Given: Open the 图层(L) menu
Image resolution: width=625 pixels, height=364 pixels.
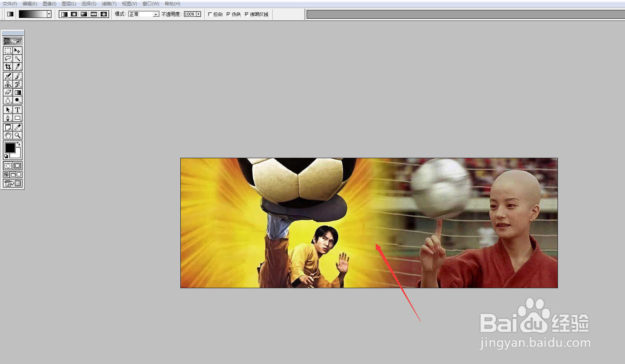Looking at the screenshot, I should pos(69,4).
